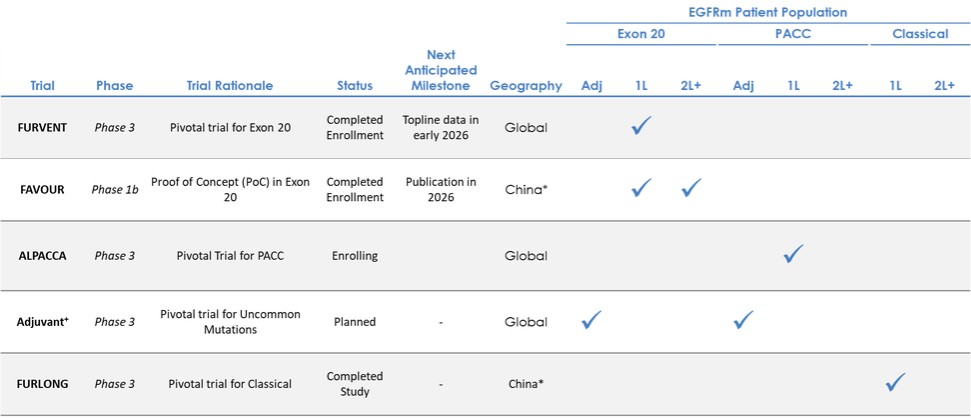Screen dimensions: 971x420
Task: Click the Geography column header
Action: tap(526, 86)
